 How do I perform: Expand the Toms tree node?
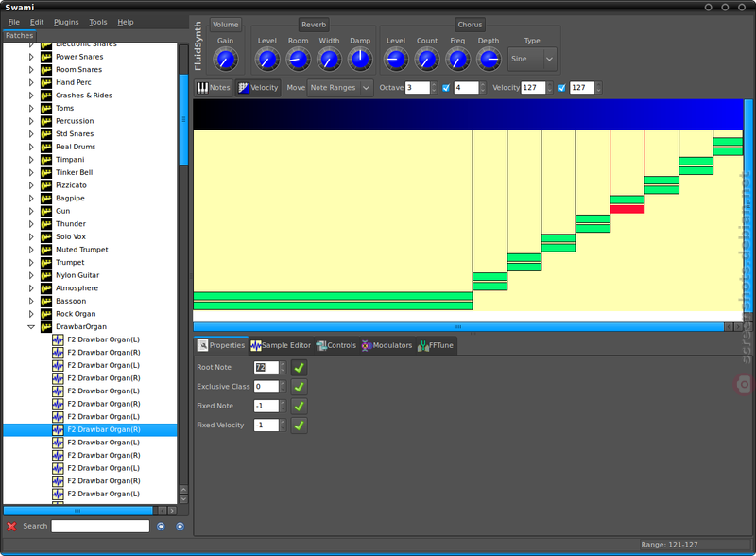(x=31, y=108)
